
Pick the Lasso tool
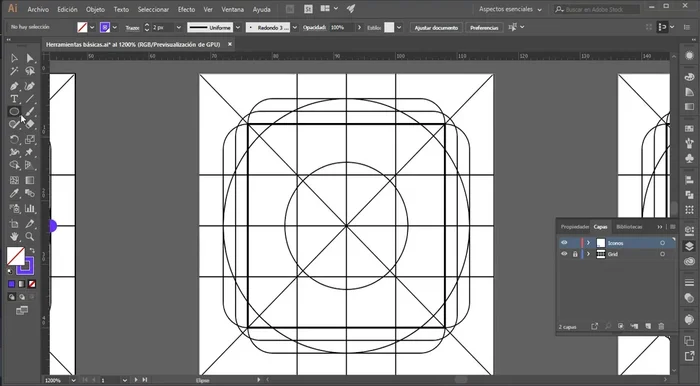(x=30, y=71)
